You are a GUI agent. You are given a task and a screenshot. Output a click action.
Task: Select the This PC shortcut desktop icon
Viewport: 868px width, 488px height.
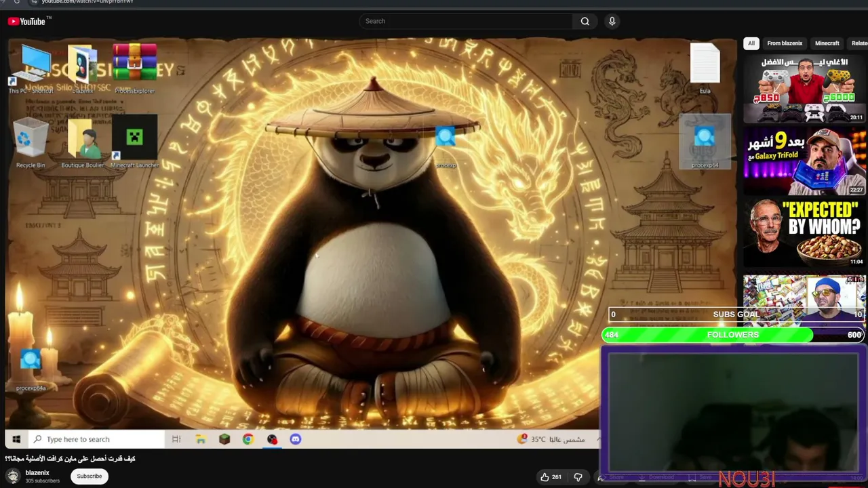click(31, 68)
